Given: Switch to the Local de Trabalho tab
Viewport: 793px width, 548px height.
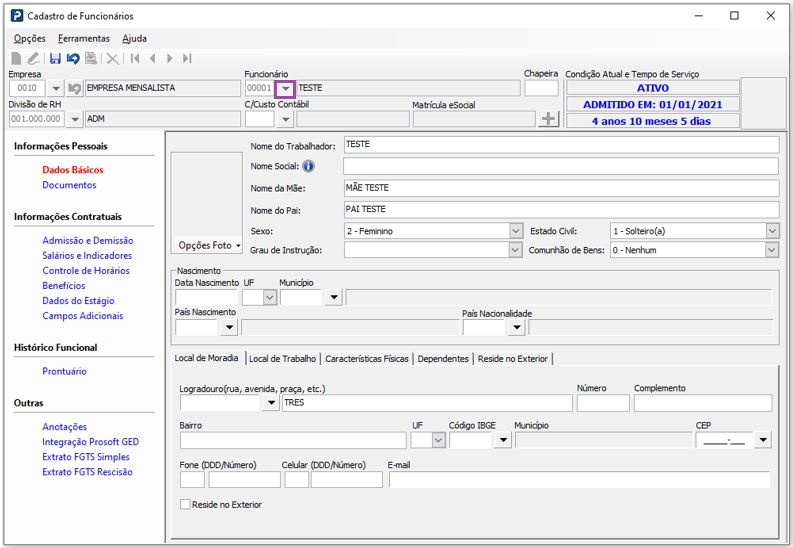Looking at the screenshot, I should point(282,358).
